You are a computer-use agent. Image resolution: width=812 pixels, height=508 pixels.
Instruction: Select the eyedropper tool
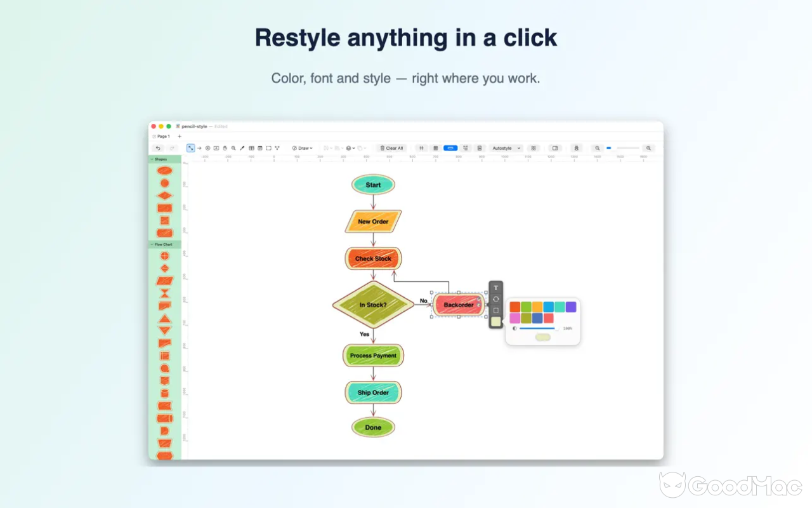coord(242,148)
